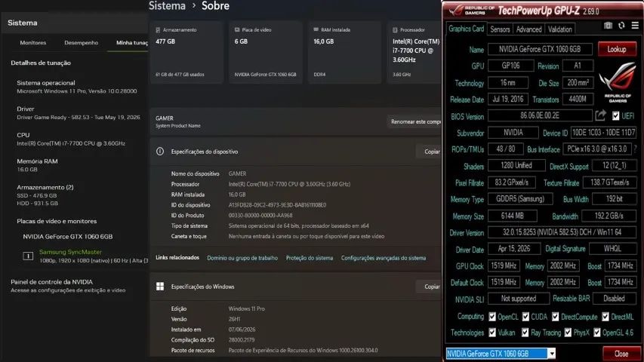Click the Placa de vídeo card icon
The width and height of the screenshot is (644, 362).
point(237,30)
